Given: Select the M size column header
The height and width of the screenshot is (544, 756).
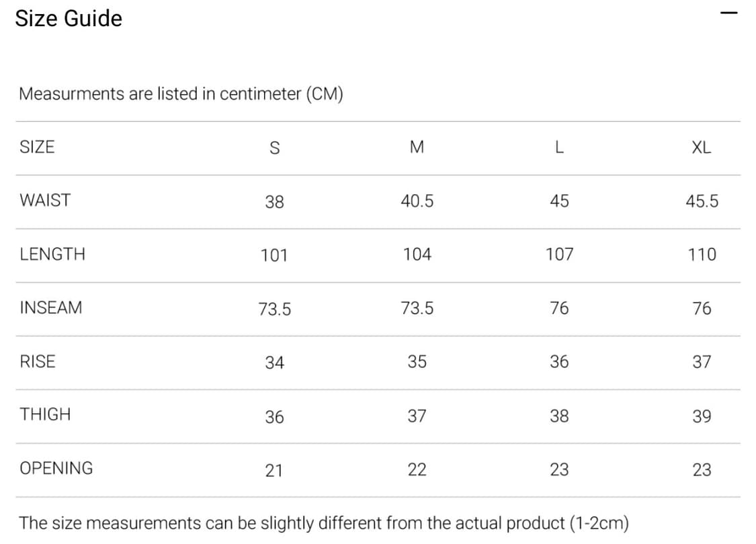Looking at the screenshot, I should click(x=417, y=148).
